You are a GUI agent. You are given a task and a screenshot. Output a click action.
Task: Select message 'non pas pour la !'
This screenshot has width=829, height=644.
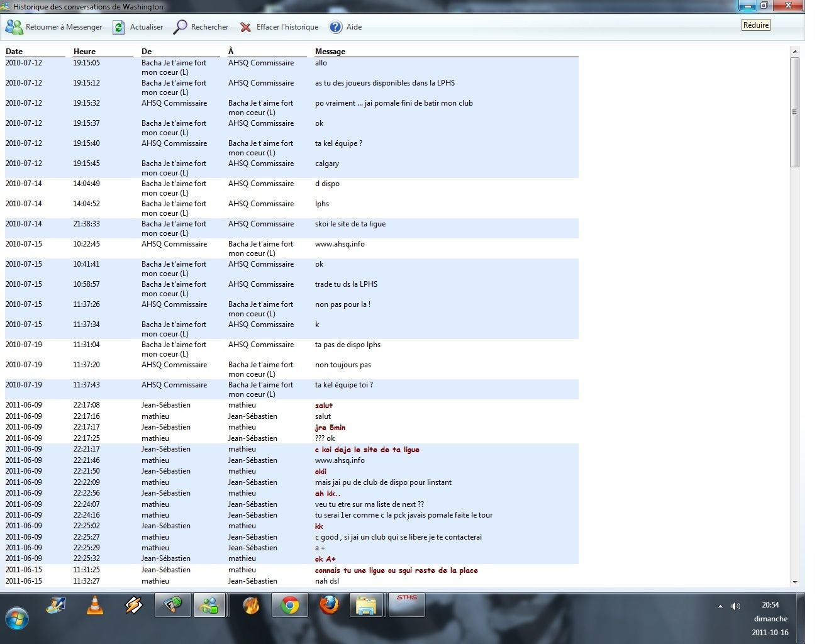point(343,304)
